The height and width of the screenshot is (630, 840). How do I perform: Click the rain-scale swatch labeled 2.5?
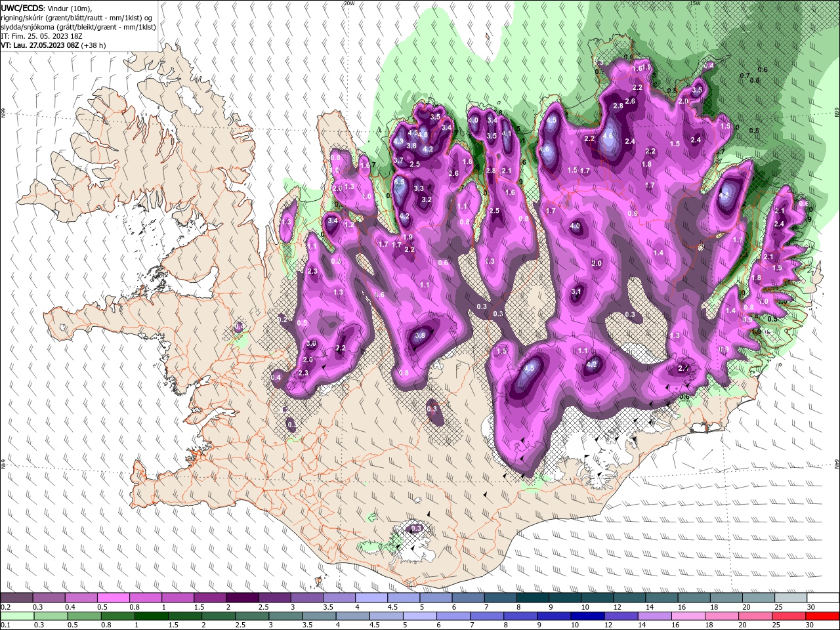click(252, 616)
